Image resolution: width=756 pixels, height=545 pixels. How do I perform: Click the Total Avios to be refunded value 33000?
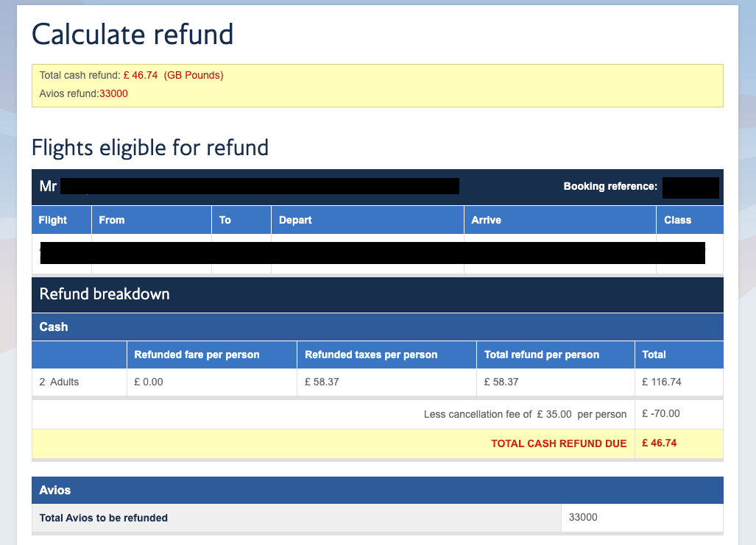point(583,517)
